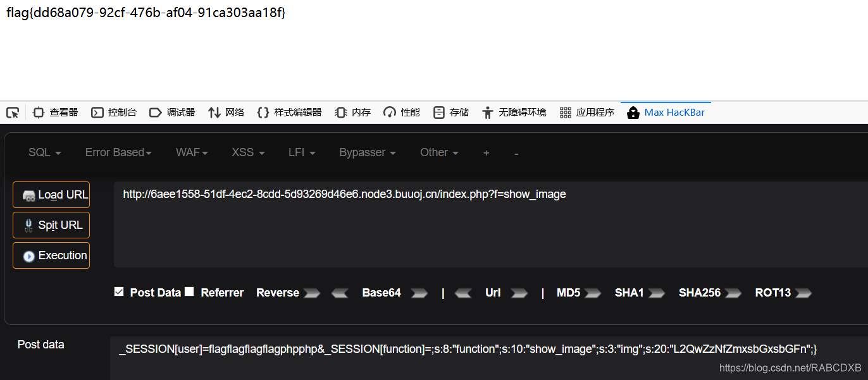868x380 pixels.
Task: Apply Base64 encode arrow to payload
Action: click(x=418, y=293)
